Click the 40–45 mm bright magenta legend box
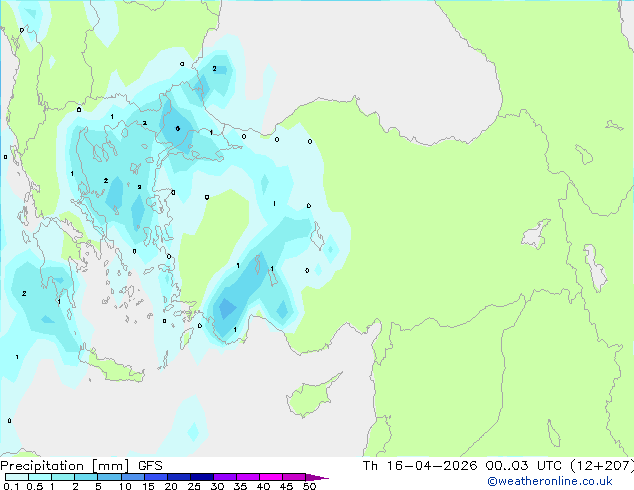The image size is (634, 490). pos(271,477)
